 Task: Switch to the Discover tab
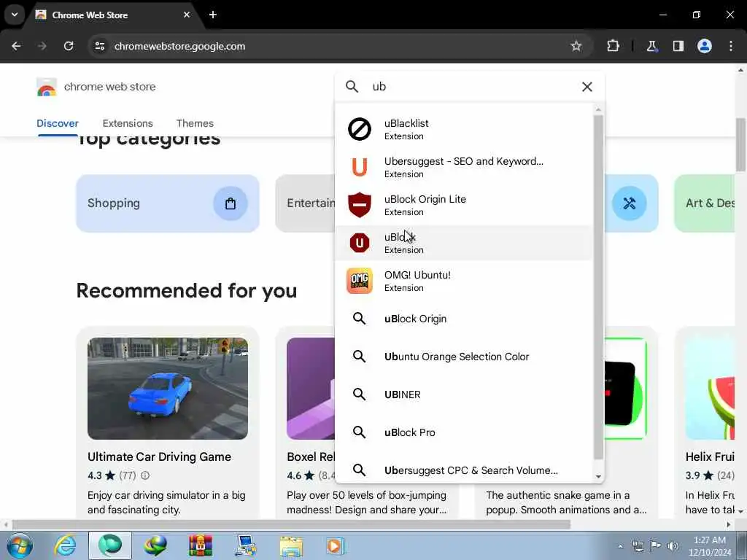[58, 123]
